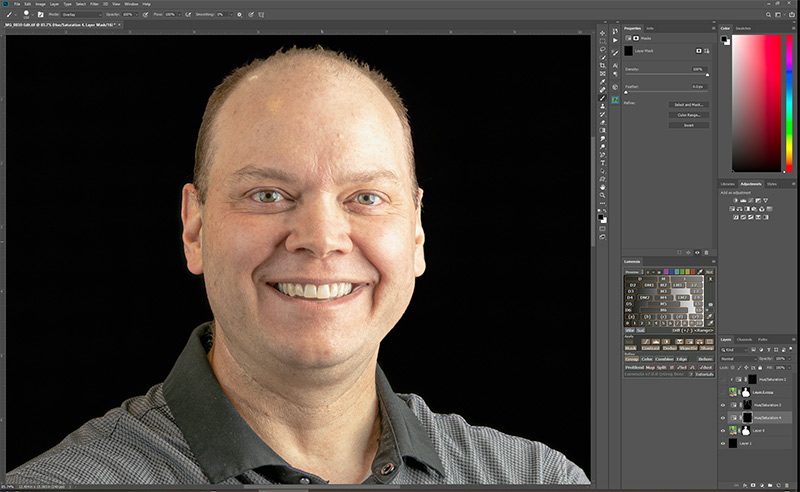800x492 pixels.
Task: Open the Window menu
Action: [132, 4]
